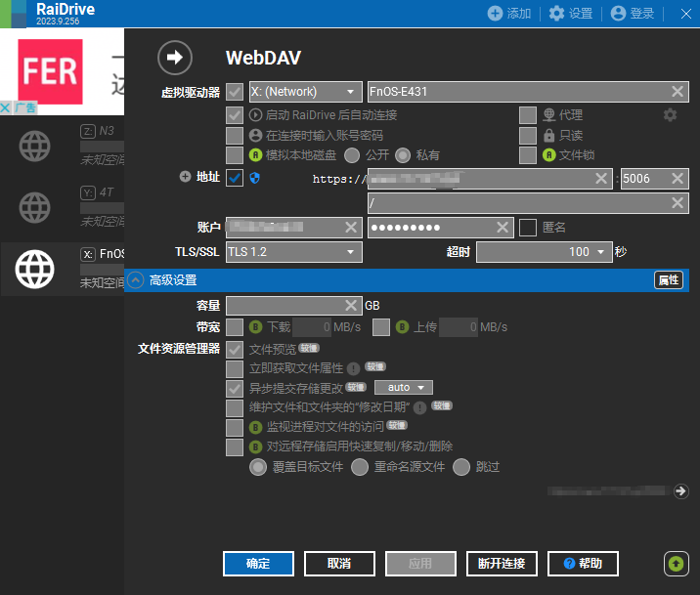
Task: Open 帮助 (Help) button
Action: pyautogui.click(x=583, y=564)
